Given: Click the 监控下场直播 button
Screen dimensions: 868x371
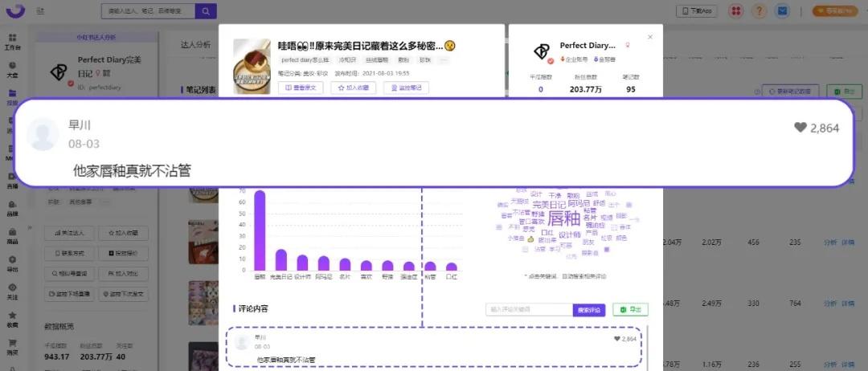Looking at the screenshot, I should [68, 294].
